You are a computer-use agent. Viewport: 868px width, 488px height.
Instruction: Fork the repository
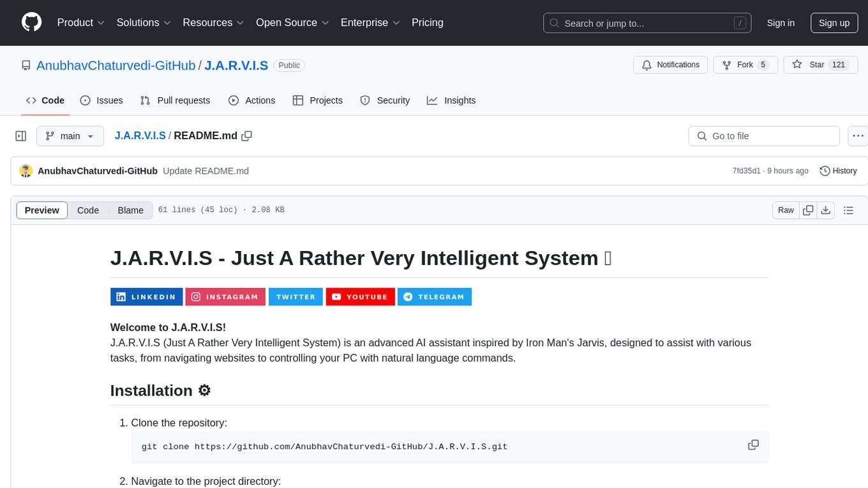745,65
